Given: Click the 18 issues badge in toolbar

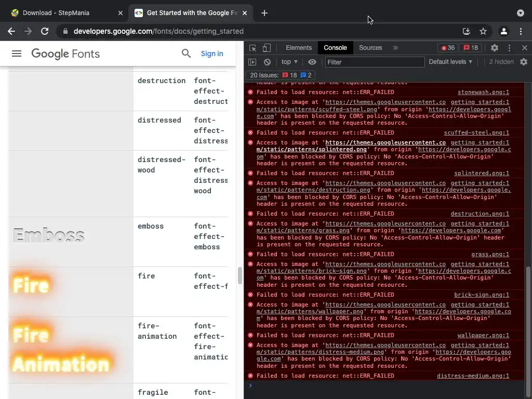Looking at the screenshot, I should click(471, 48).
